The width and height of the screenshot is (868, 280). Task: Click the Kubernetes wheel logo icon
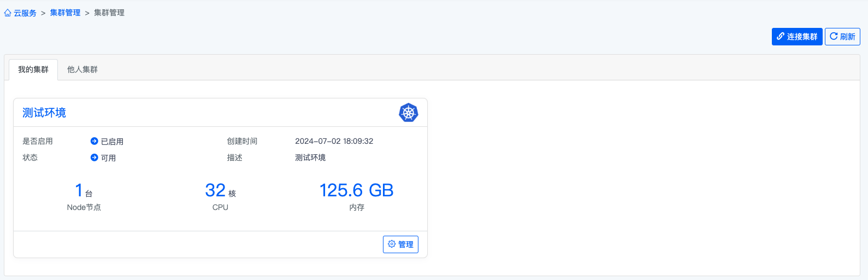pyautogui.click(x=409, y=113)
